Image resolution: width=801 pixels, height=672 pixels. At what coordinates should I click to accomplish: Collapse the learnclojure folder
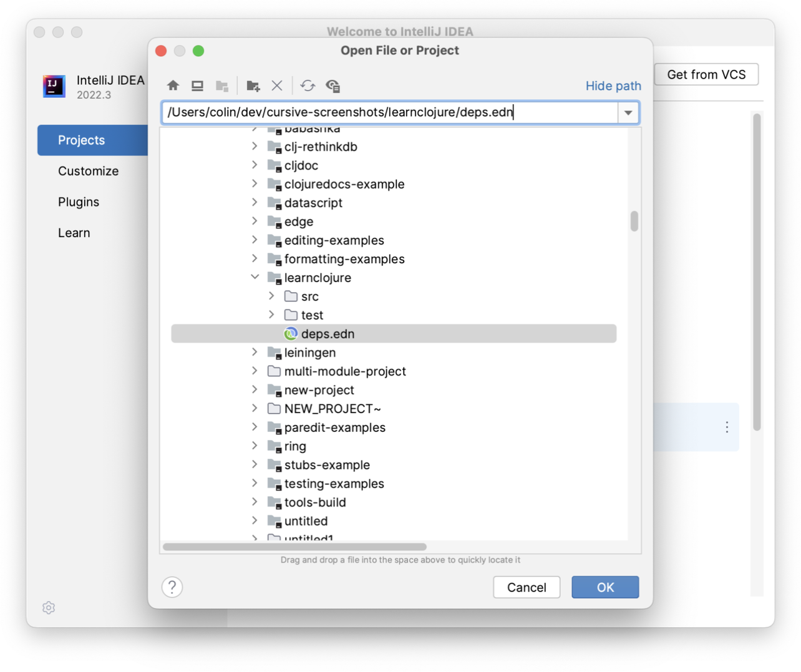(x=255, y=277)
